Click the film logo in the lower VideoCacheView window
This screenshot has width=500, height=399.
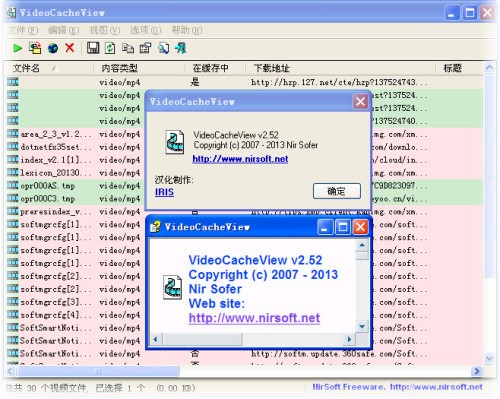point(173,287)
